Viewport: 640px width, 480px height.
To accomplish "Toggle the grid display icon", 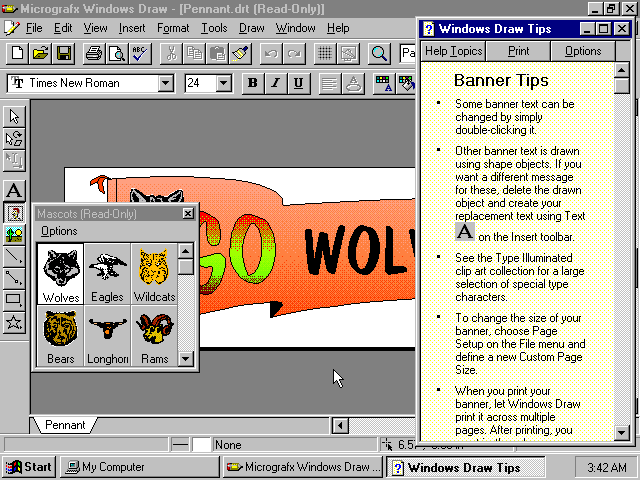I will [325, 53].
